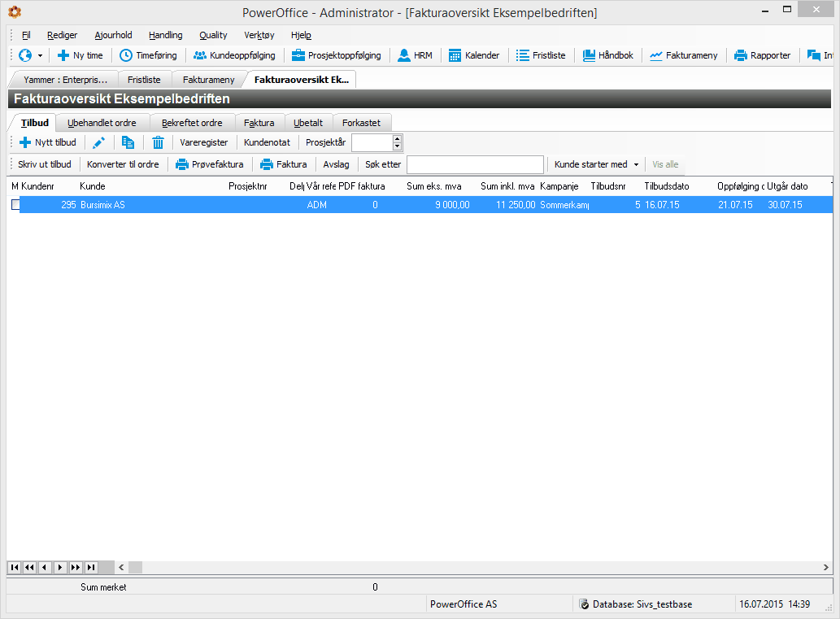The width and height of the screenshot is (840, 619).
Task: Open the Kalender calendar icon
Action: tap(455, 55)
